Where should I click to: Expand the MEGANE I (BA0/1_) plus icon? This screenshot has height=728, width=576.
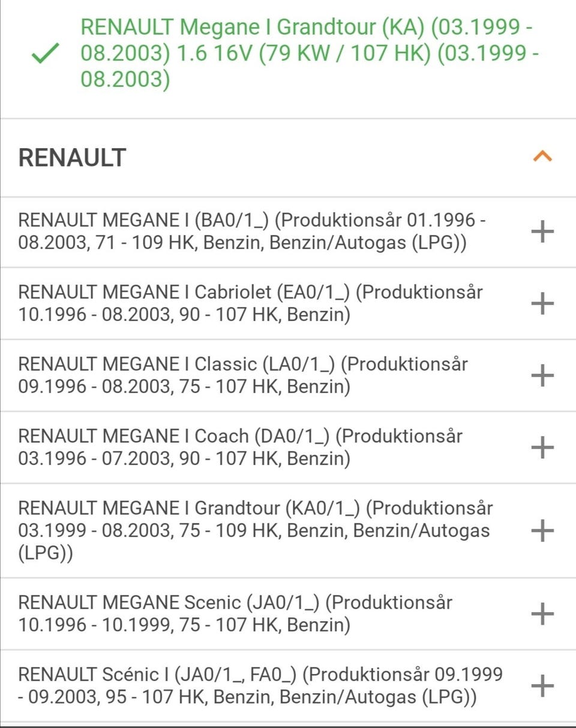pyautogui.click(x=542, y=232)
